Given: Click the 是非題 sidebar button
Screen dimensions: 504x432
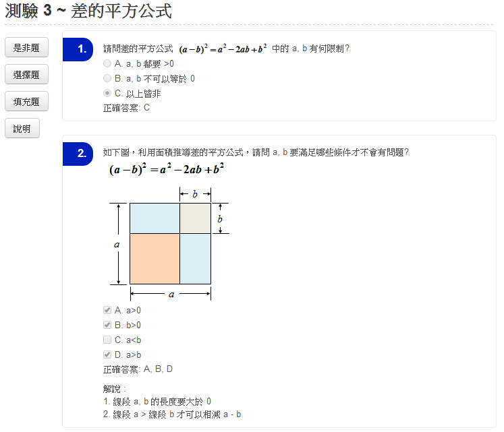Looking at the screenshot, I should point(26,48).
